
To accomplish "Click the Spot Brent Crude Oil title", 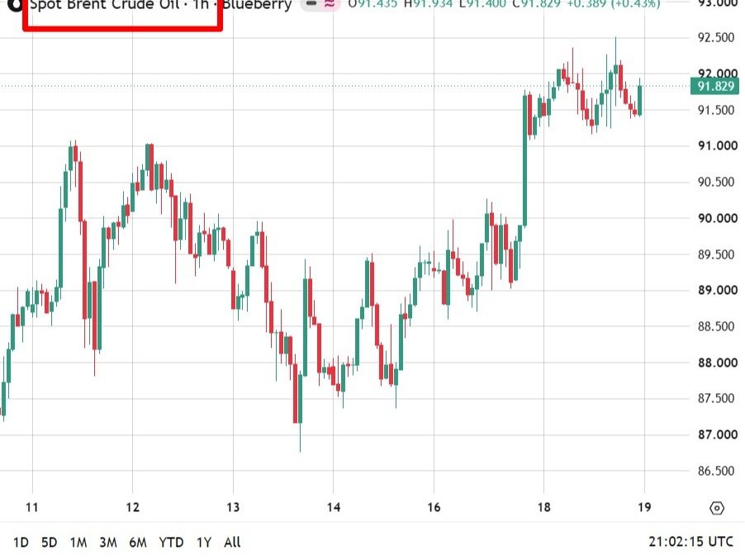I will [x=105, y=5].
